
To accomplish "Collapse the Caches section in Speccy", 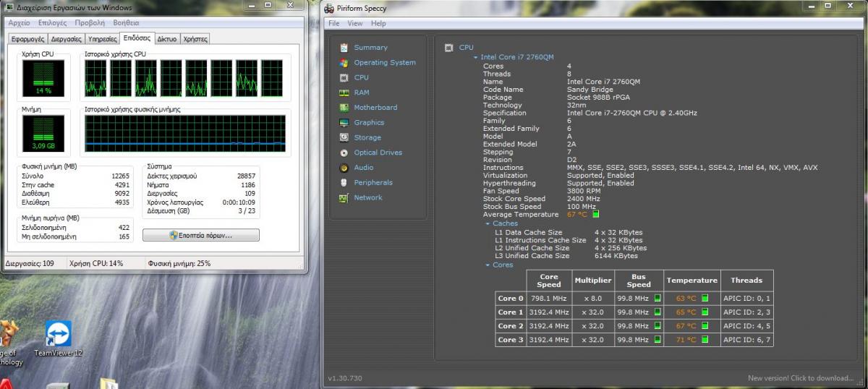I will (488, 223).
